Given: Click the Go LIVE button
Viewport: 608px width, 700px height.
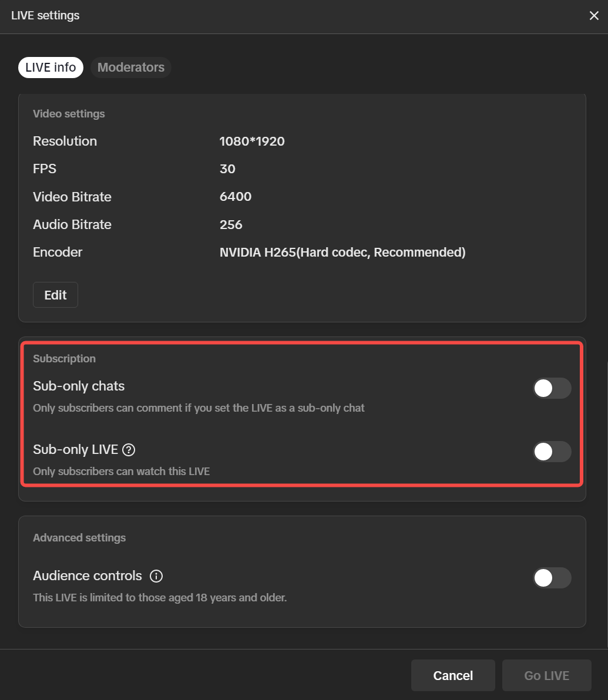Looking at the screenshot, I should tap(546, 675).
